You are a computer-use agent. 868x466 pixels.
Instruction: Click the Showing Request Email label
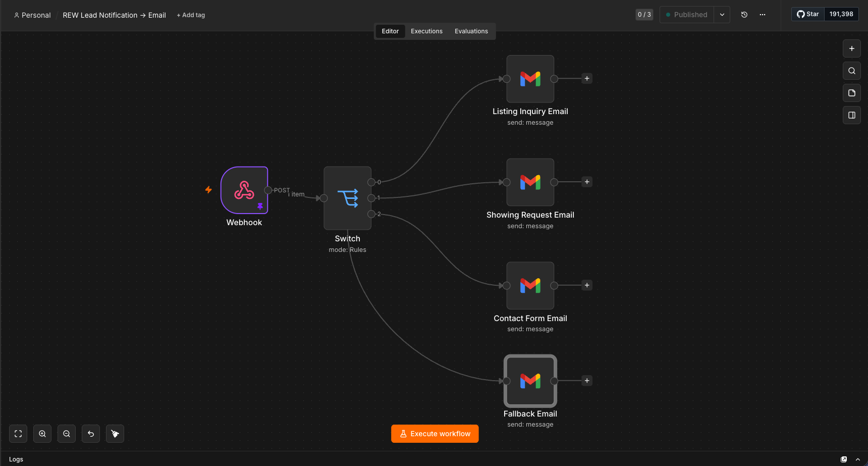coord(530,215)
